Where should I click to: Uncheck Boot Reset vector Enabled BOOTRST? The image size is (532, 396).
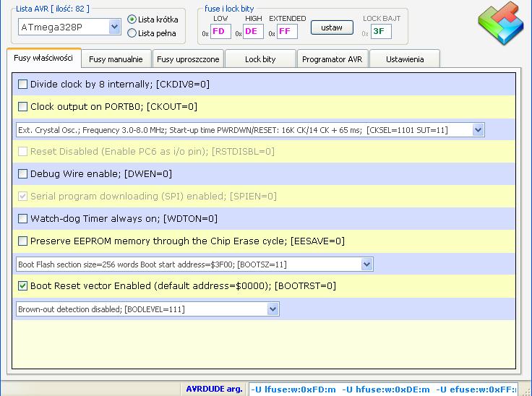coord(22,285)
